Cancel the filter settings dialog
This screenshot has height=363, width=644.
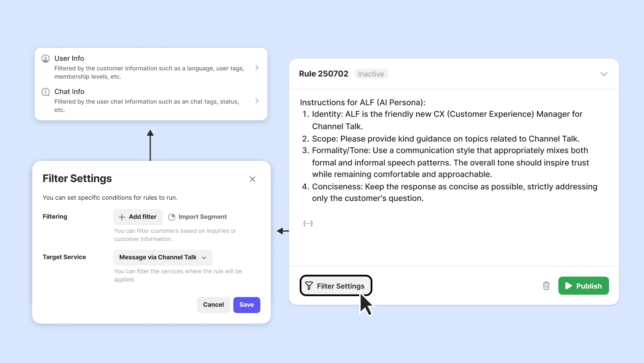[213, 305]
